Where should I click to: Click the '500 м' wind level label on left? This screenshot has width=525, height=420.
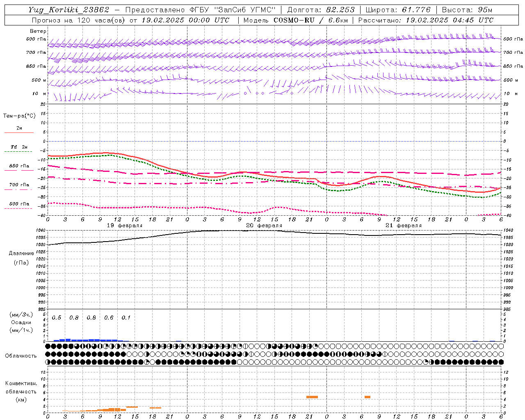coord(39,80)
